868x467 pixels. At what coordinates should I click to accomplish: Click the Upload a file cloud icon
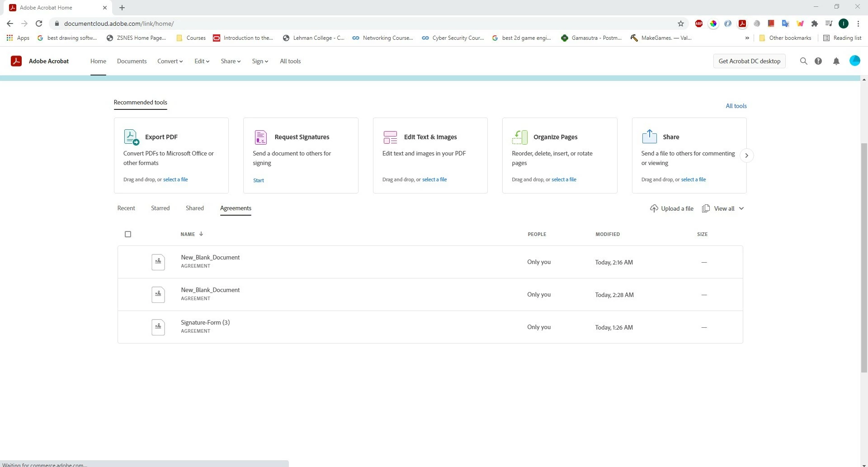click(x=654, y=208)
